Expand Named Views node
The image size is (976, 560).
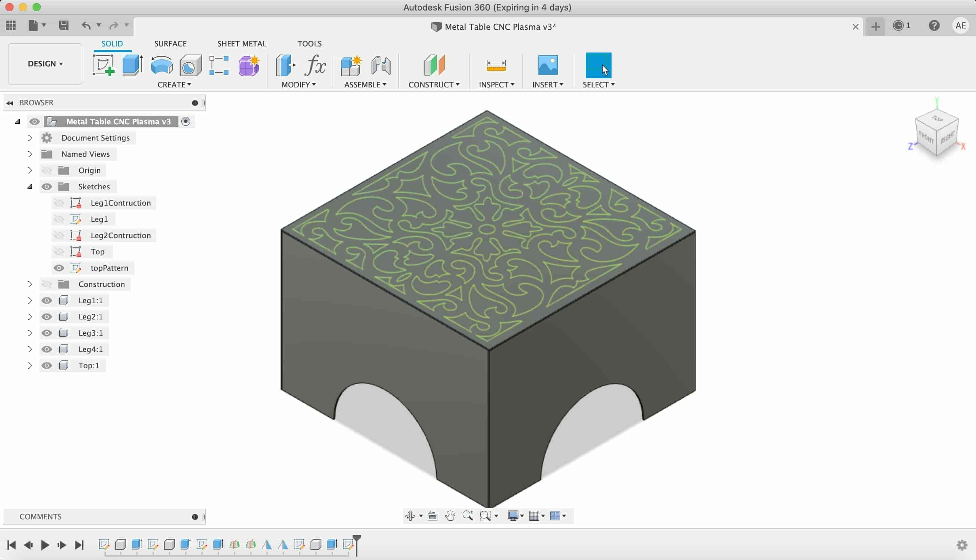(x=29, y=154)
